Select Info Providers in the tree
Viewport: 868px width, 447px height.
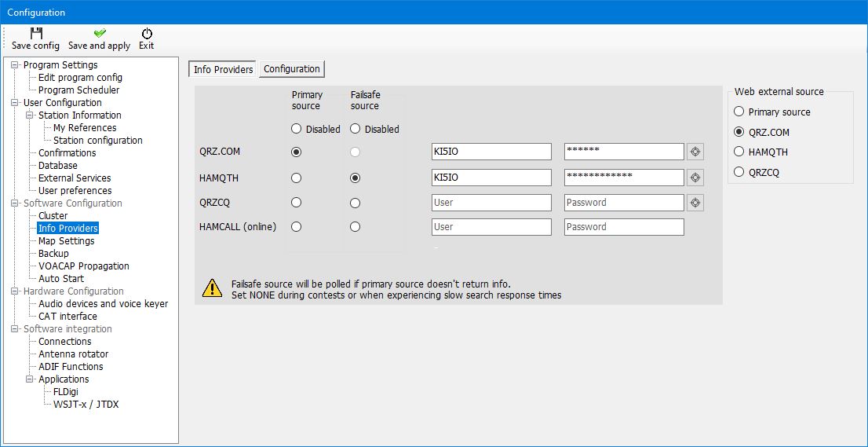(68, 228)
